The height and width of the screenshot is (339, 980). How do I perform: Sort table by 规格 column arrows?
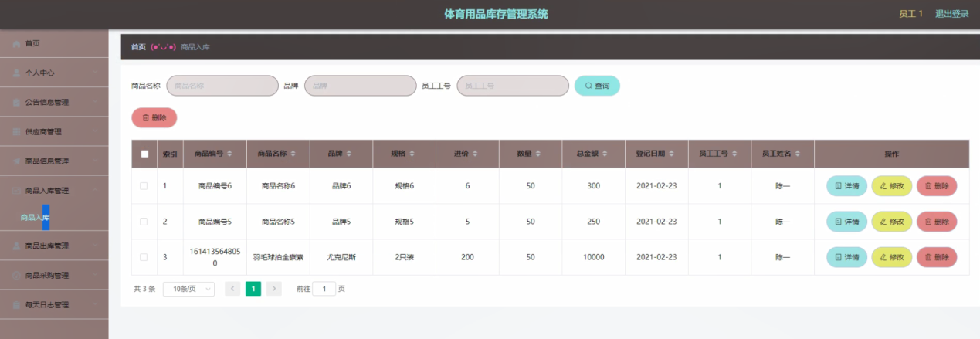coord(412,154)
